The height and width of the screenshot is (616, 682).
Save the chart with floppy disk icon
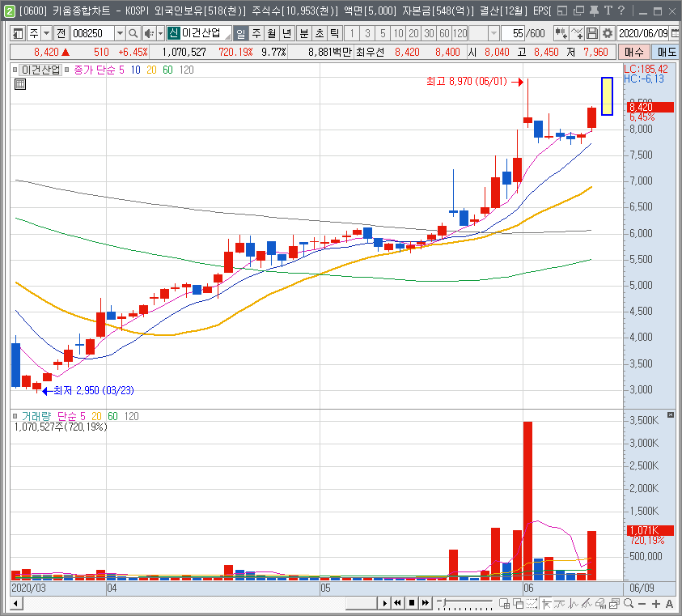592,33
